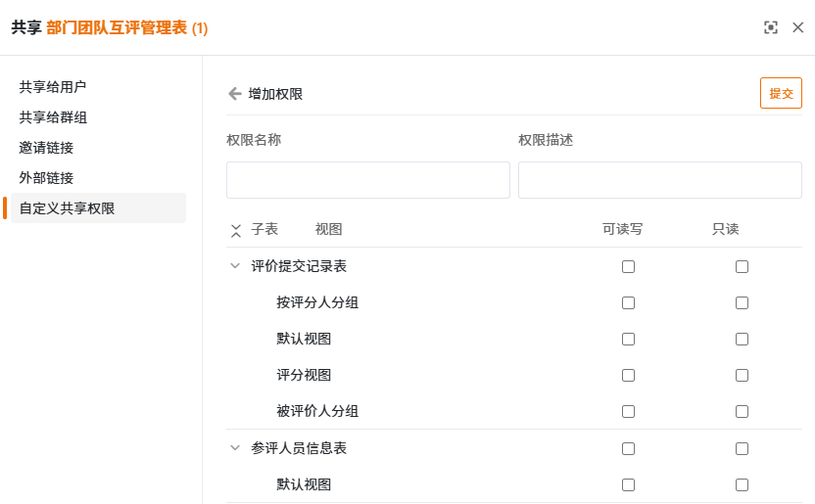Viewport: 815px width, 504px height.
Task: Focus the 权限描述 text box
Action: point(659,180)
